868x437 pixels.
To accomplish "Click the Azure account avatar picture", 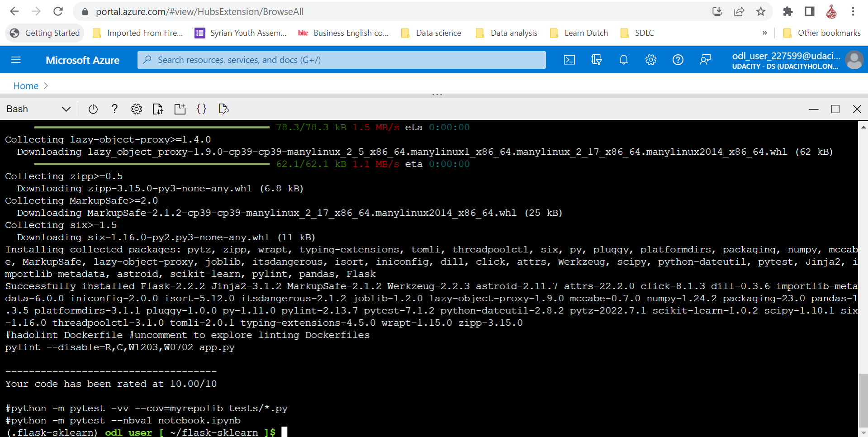I will [854, 60].
